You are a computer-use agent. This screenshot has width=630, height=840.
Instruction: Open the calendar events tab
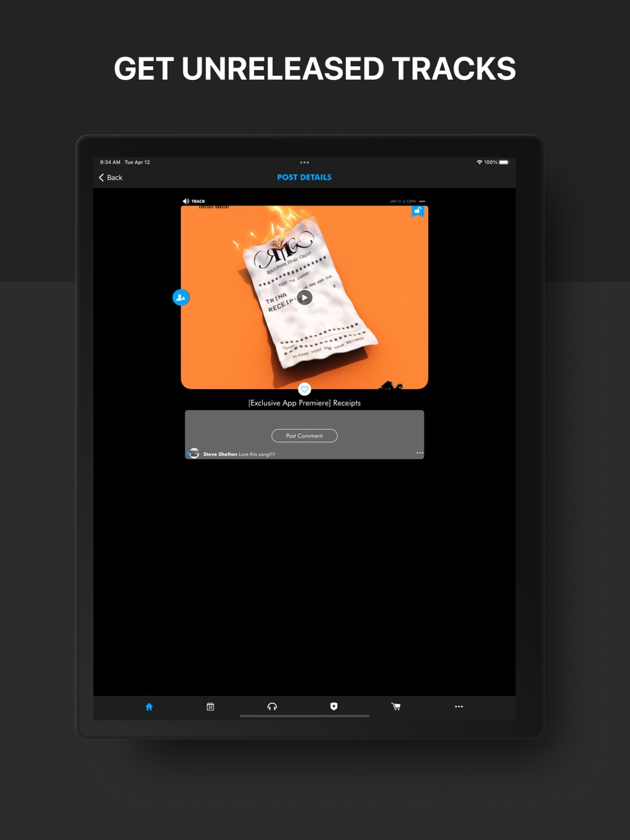[210, 707]
